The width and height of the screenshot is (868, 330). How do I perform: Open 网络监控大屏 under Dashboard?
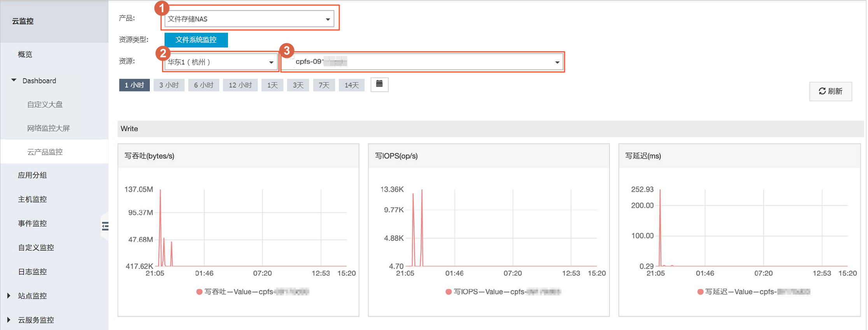(x=48, y=128)
